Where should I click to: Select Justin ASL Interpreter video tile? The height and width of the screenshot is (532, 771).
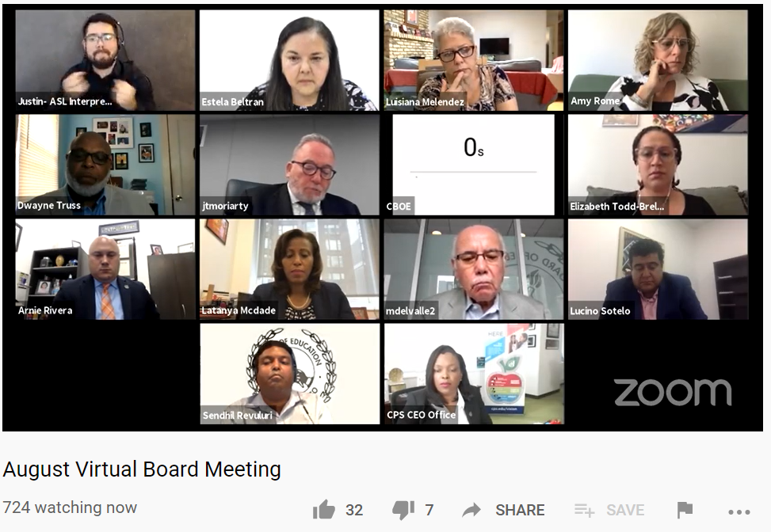point(105,60)
